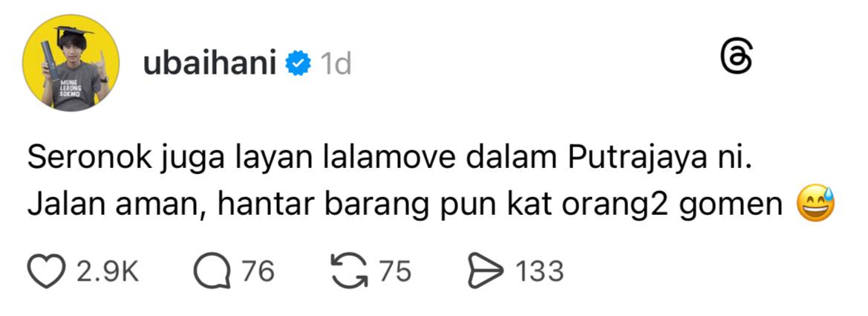
Task: Share the post via paper plane icon
Action: 486,271
